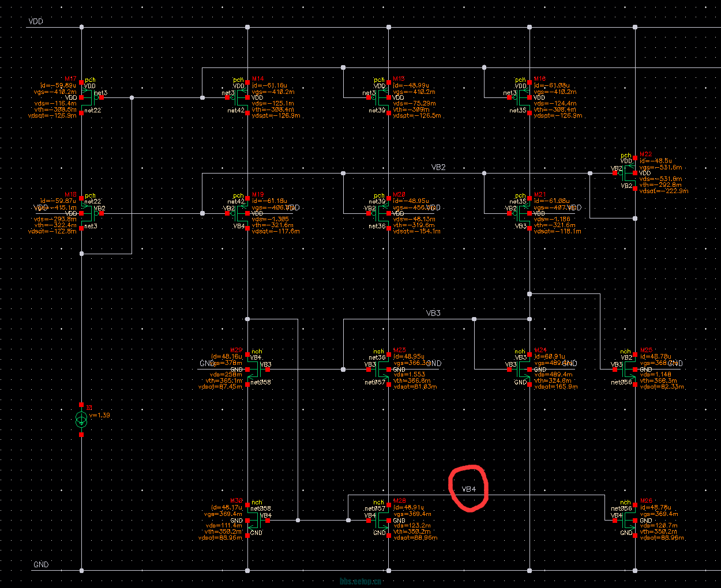This screenshot has height=588, width=721.
Task: Click the net42 drain label under M14
Action: [236, 111]
